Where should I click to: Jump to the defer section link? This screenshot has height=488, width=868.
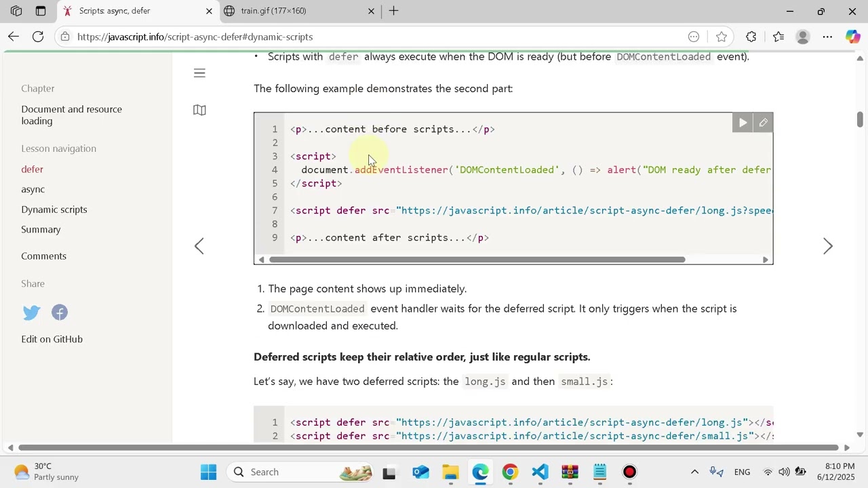point(32,169)
